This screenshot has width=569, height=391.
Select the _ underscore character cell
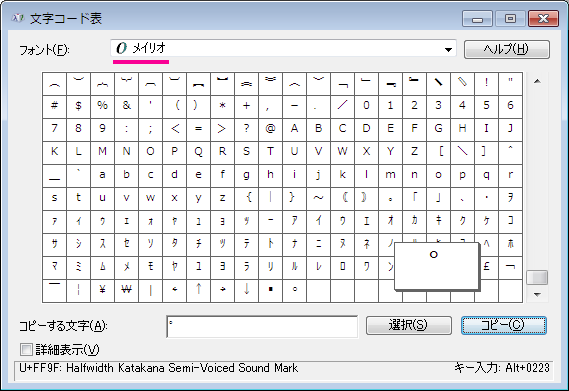click(x=54, y=176)
